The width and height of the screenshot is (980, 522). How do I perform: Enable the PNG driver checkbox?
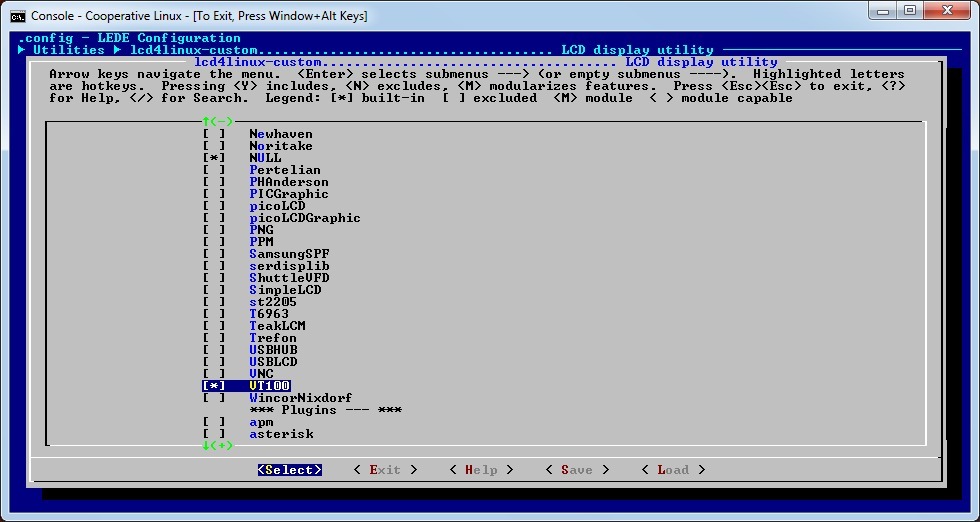click(x=214, y=229)
